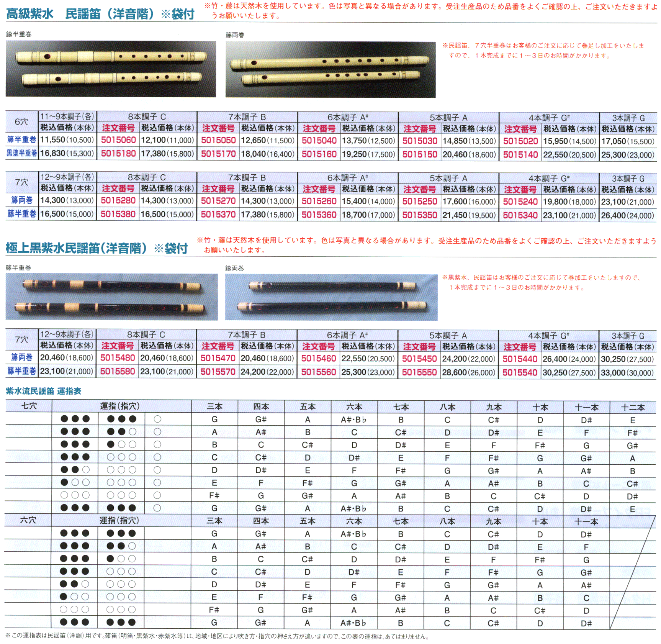
Task: Open the cream flute photo labeled 籐両巻
Action: pyautogui.click(x=330, y=70)
